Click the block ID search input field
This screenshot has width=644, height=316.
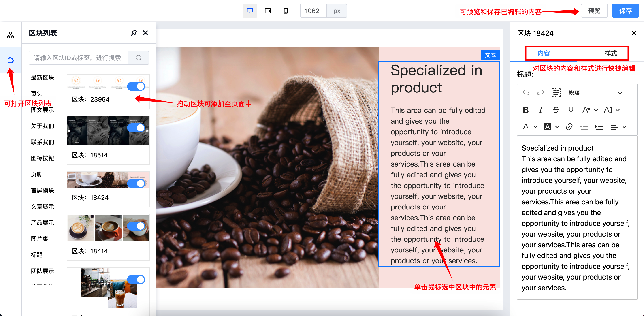pyautogui.click(x=78, y=58)
